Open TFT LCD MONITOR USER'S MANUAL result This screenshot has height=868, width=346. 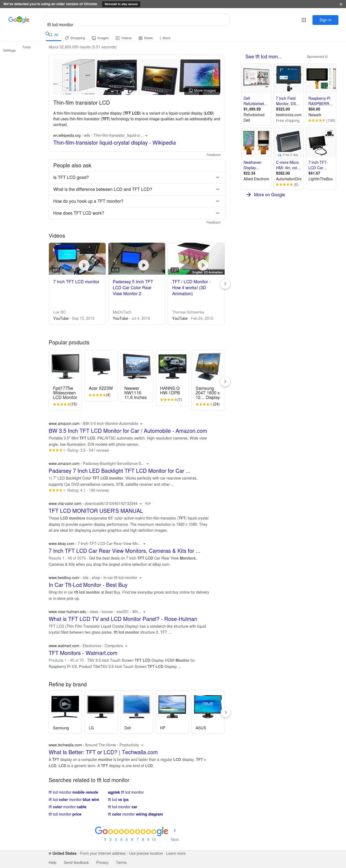point(96,511)
